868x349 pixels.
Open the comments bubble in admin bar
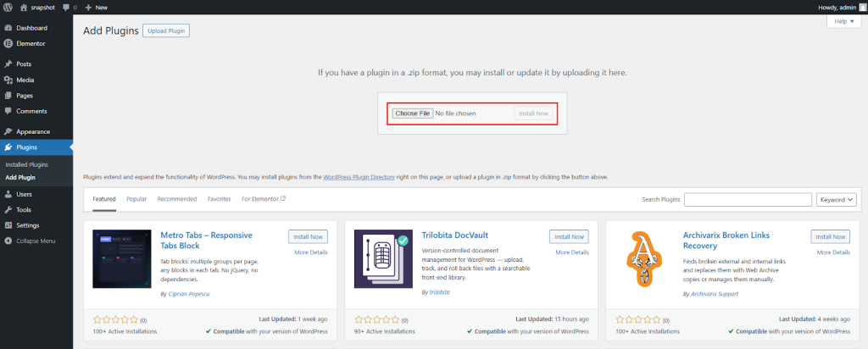pyautogui.click(x=66, y=8)
